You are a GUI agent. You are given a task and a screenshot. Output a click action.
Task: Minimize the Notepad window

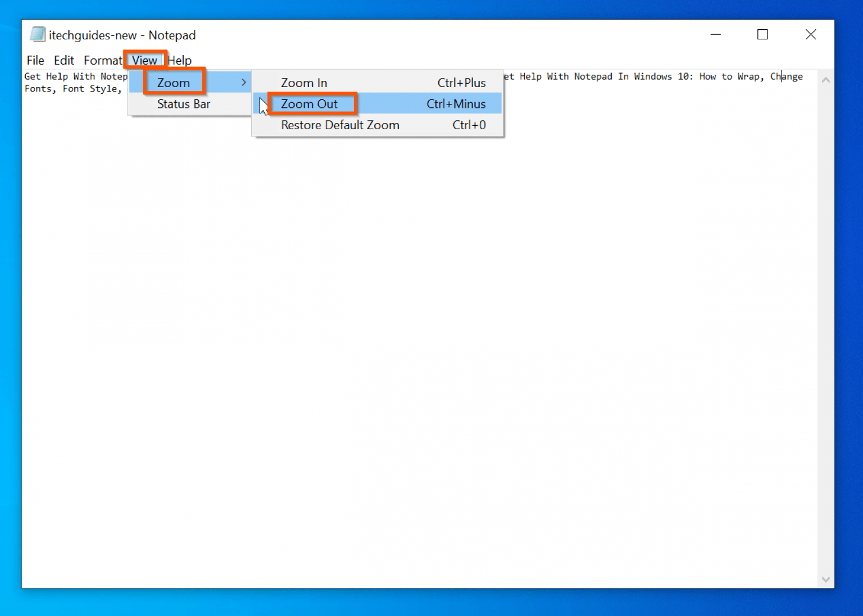point(715,35)
